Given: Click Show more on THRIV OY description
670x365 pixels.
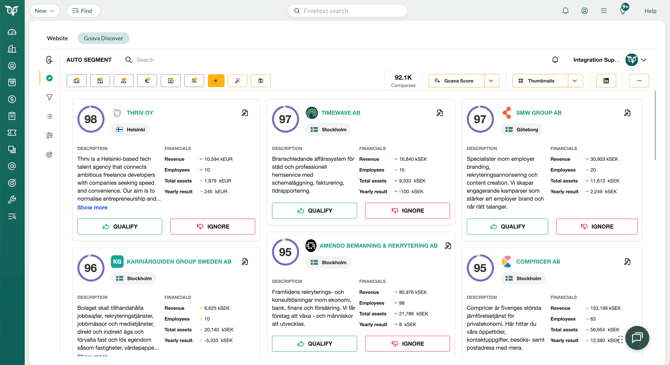Looking at the screenshot, I should (92, 207).
